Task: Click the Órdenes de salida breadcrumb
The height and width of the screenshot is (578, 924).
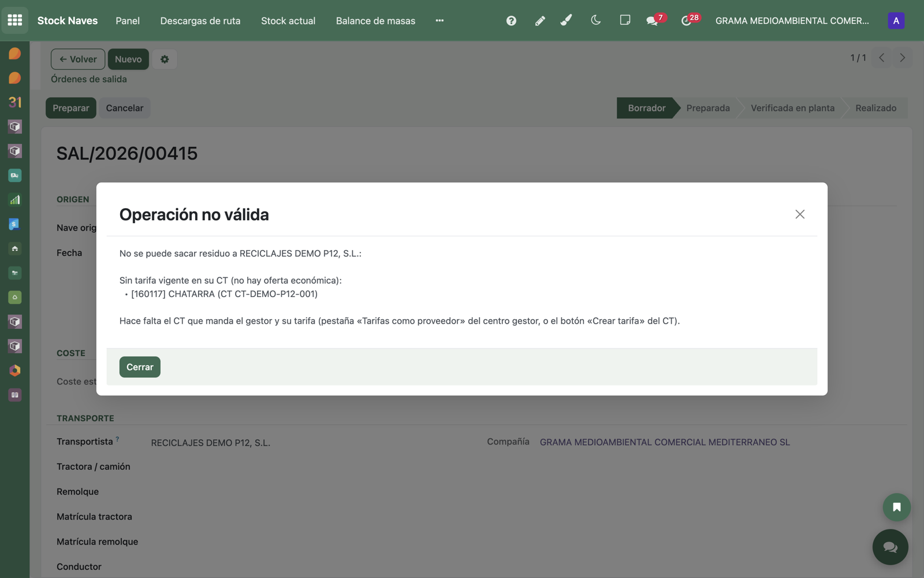Action: pos(89,79)
